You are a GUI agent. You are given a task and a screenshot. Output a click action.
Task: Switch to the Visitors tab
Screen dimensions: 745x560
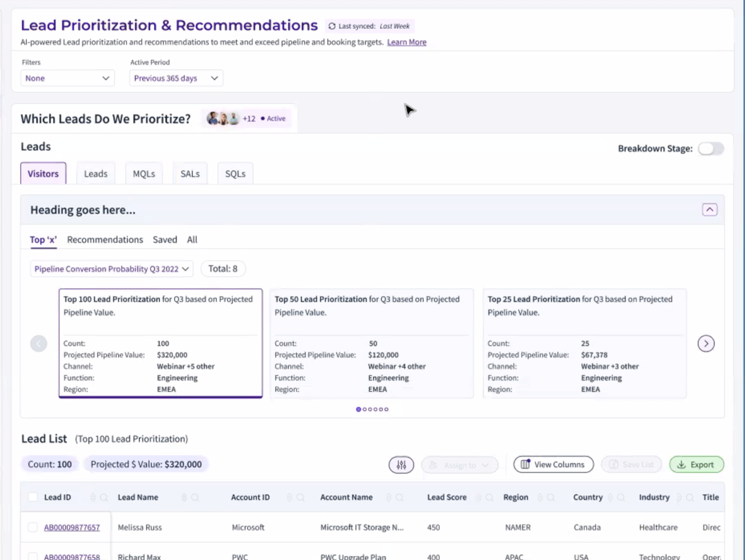[x=43, y=174]
